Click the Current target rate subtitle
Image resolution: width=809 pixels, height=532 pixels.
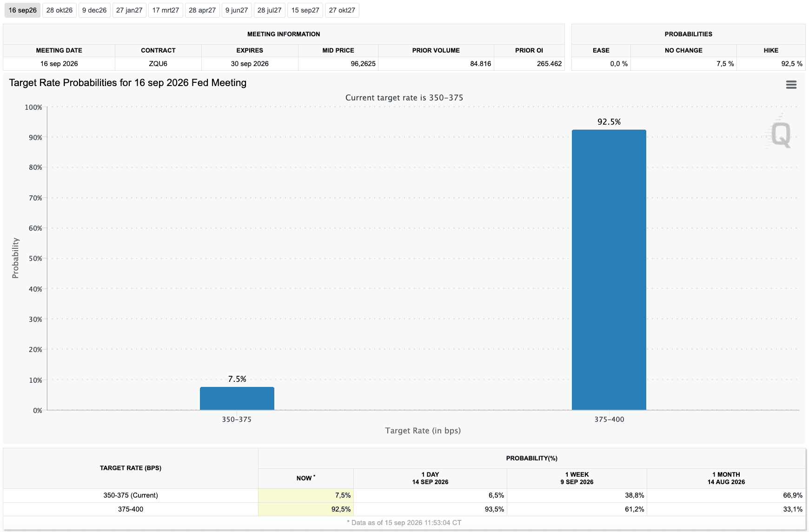point(404,98)
